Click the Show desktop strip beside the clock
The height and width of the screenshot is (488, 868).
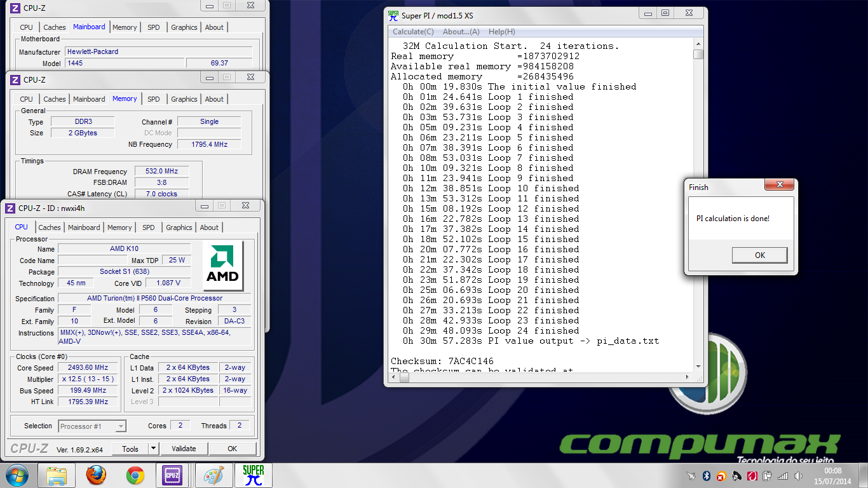[x=863, y=475]
